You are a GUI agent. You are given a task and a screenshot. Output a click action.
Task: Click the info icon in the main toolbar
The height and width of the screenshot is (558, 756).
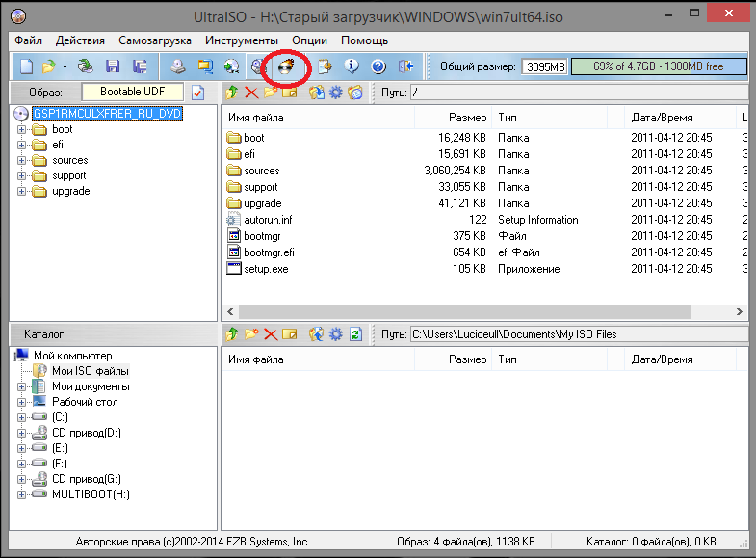(x=352, y=66)
